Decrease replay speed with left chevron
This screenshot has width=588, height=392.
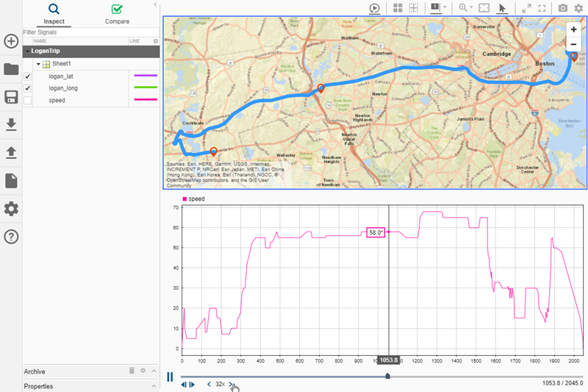pos(209,384)
